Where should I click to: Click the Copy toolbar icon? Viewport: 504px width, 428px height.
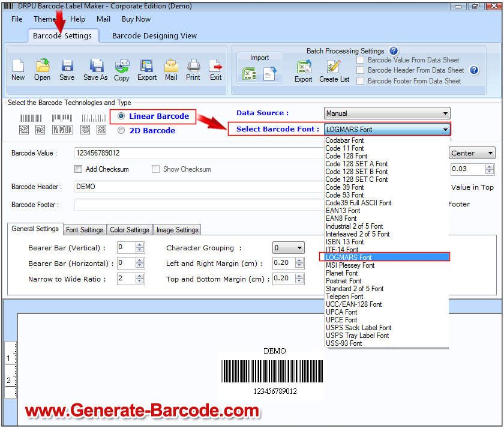tap(122, 67)
